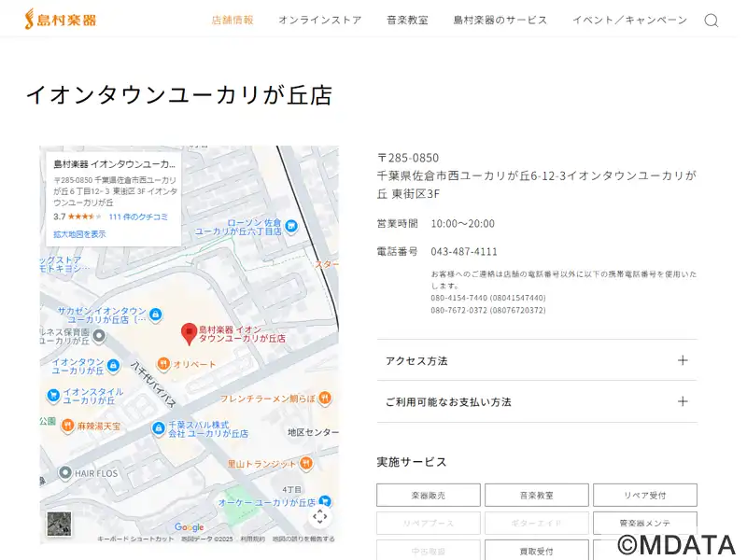
Task: Click the 管楽器メンテ service button
Action: point(645,523)
